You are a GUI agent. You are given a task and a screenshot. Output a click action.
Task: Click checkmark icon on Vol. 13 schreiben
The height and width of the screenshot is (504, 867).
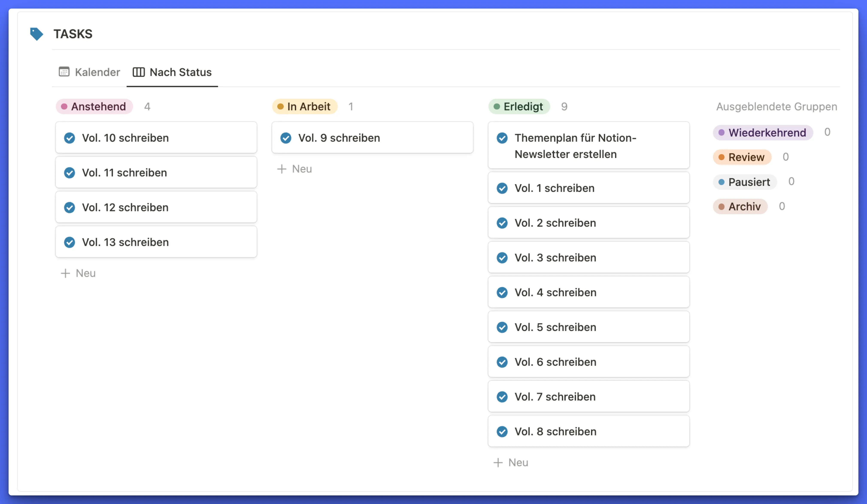[x=70, y=242]
